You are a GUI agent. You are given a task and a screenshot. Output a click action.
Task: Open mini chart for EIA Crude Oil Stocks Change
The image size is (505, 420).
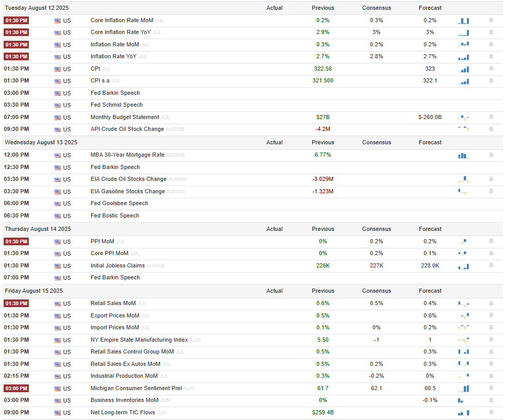coord(463,179)
